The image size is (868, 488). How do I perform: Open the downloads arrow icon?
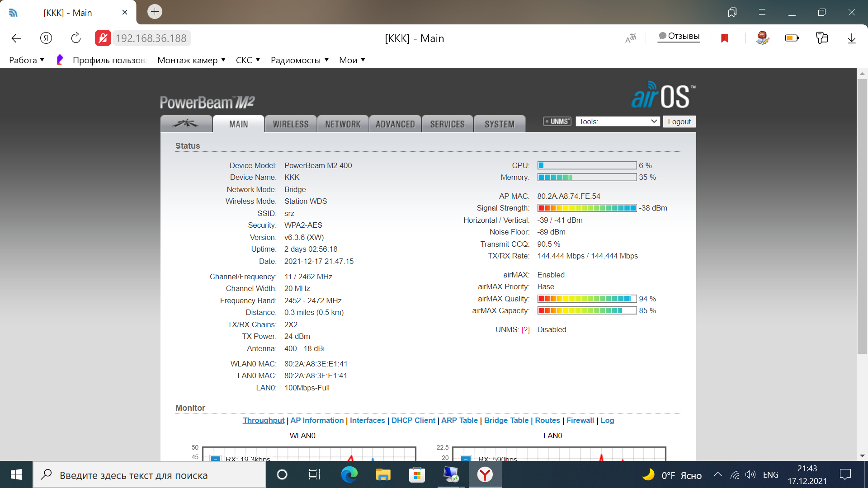(x=852, y=38)
